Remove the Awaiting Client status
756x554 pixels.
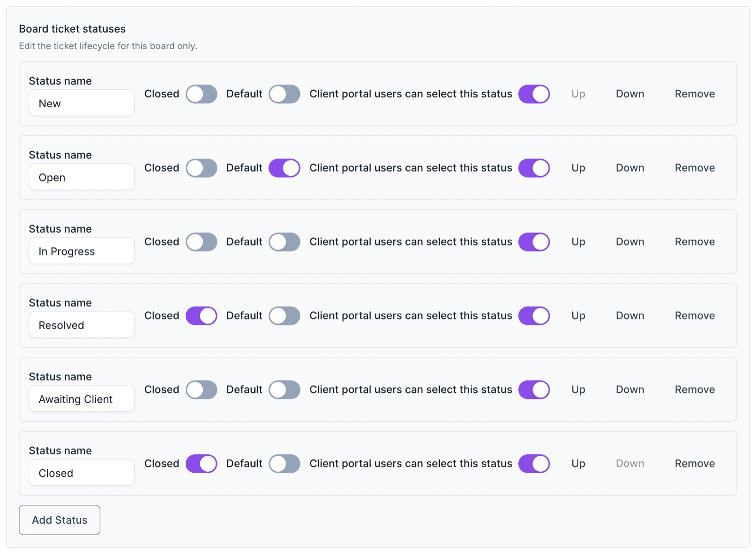(695, 390)
